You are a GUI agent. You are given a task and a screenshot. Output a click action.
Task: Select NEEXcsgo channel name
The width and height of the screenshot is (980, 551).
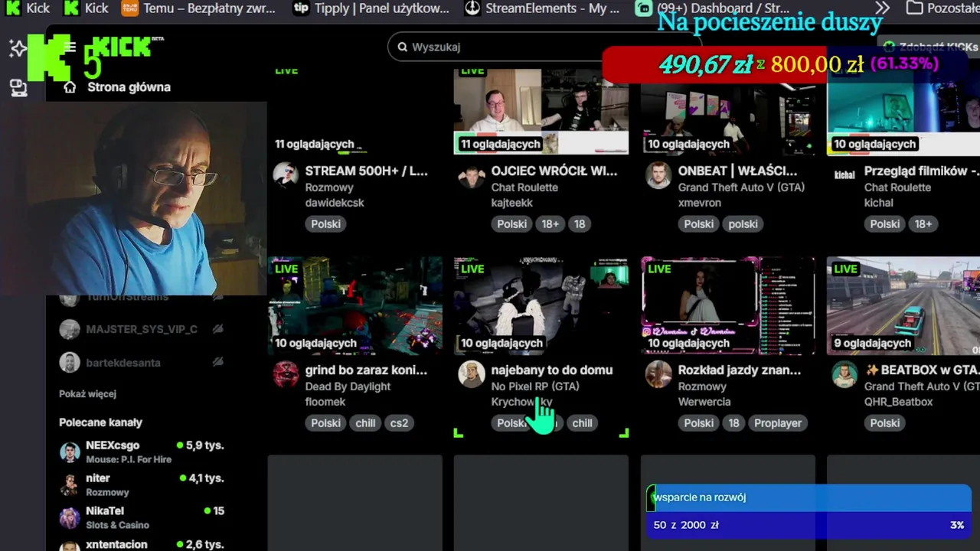(x=113, y=445)
